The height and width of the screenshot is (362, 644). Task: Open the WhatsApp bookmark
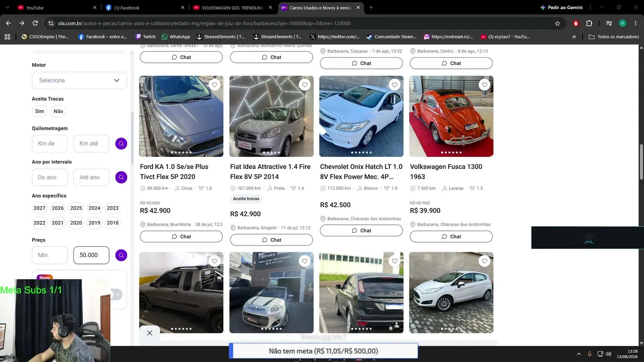click(x=176, y=37)
